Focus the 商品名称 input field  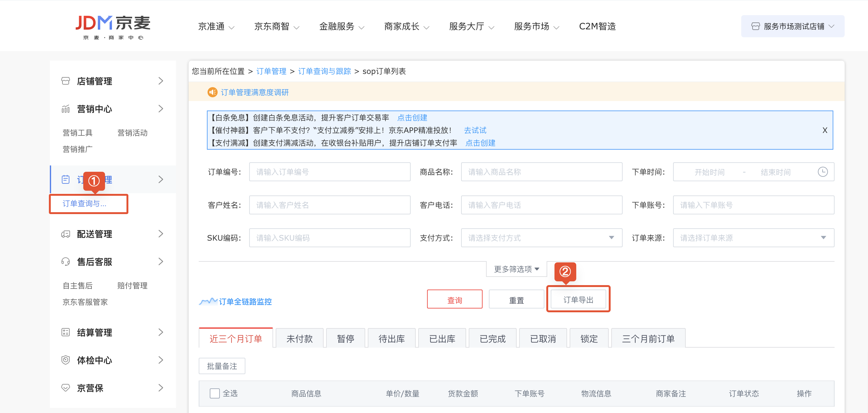(x=542, y=172)
